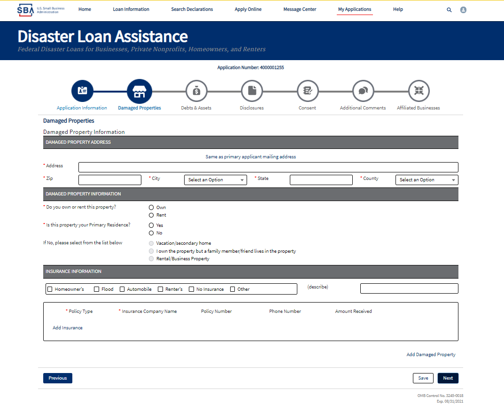Select the Own radio button

(x=151, y=208)
